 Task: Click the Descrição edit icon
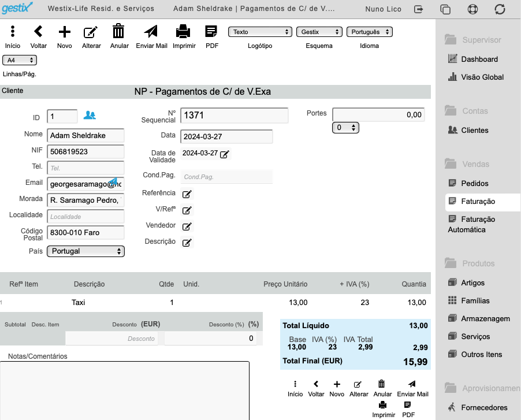tap(187, 243)
